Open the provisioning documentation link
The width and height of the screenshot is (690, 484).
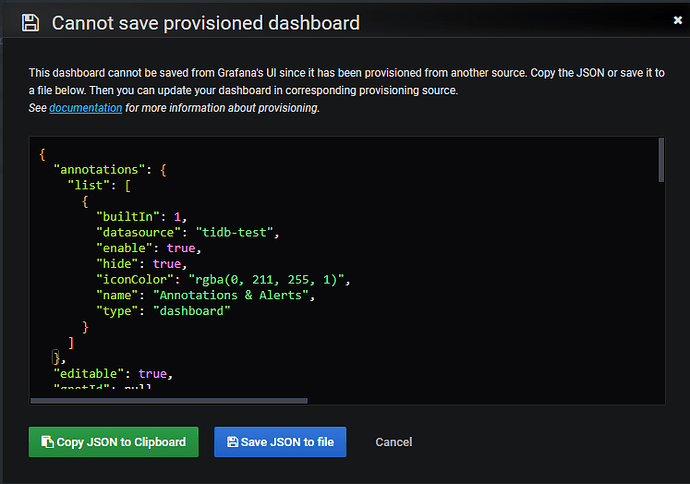[86, 108]
